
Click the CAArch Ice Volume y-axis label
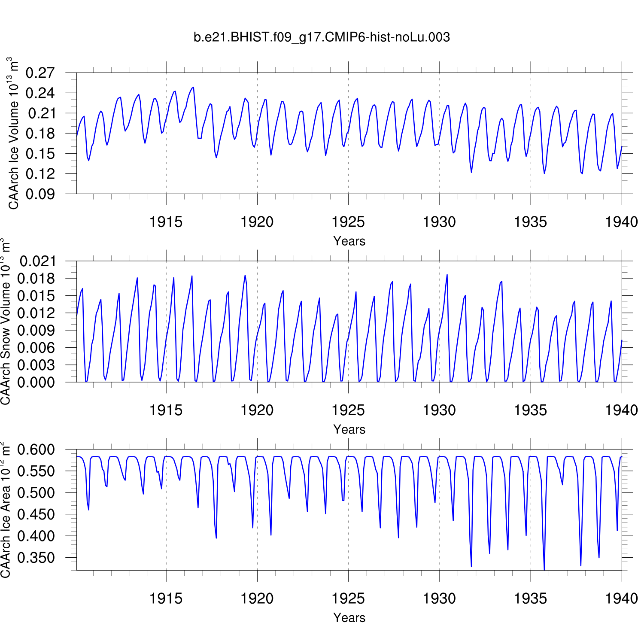pos(14,133)
